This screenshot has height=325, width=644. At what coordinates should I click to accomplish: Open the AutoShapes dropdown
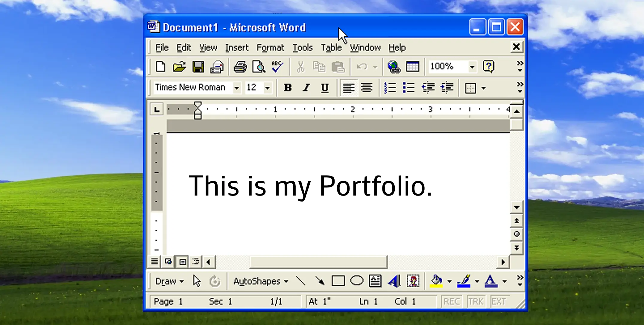261,281
